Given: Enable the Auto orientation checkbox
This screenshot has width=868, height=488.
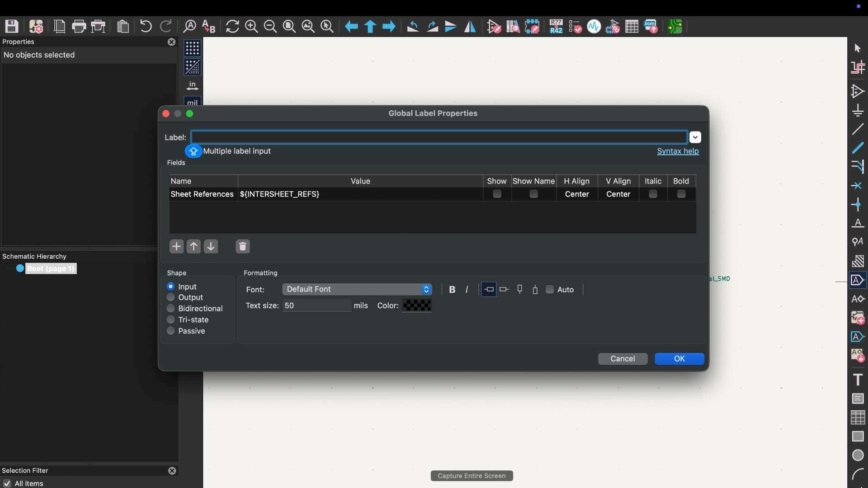Looking at the screenshot, I should 550,290.
